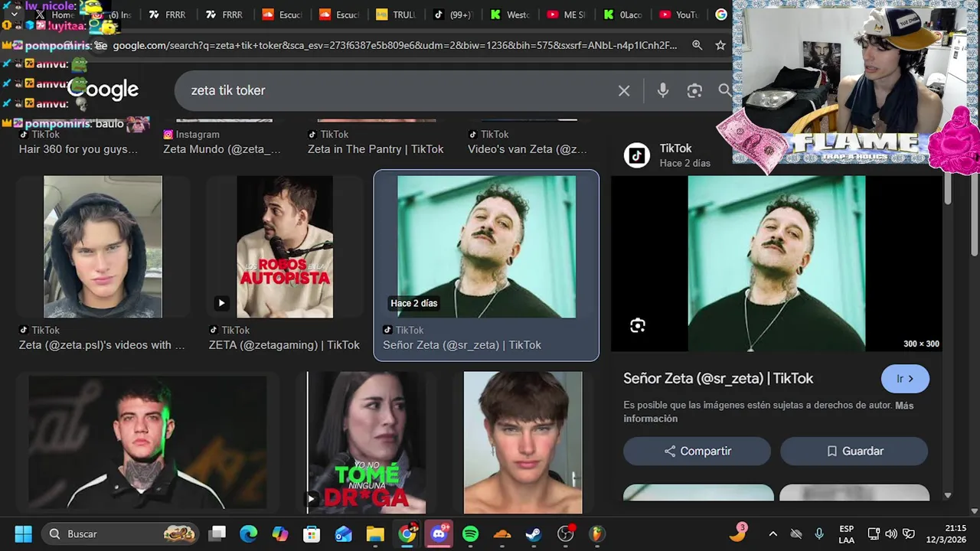This screenshot has width=980, height=551.
Task: Switch to the TikTok (99+) tab
Action: (452, 15)
